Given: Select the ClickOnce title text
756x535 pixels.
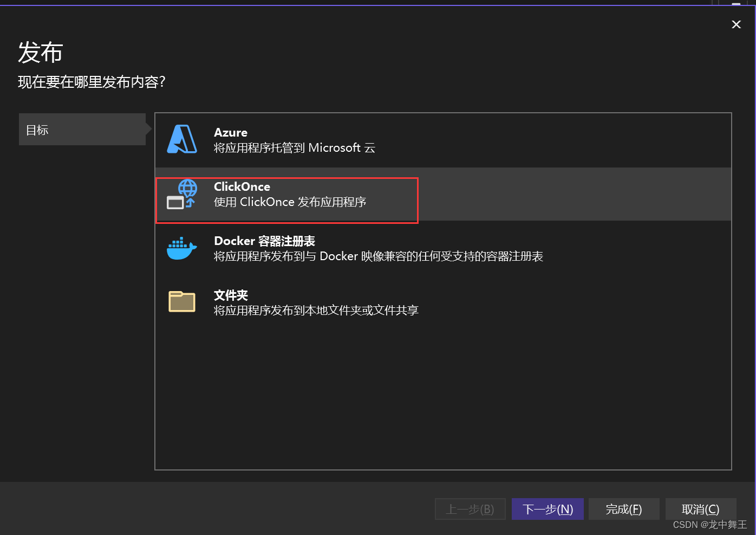Looking at the screenshot, I should tap(242, 186).
